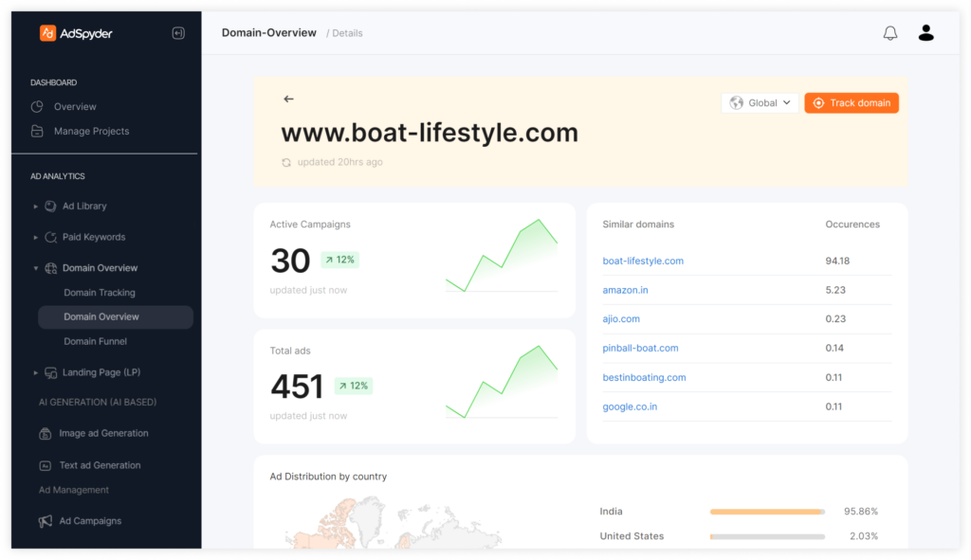This screenshot has height=560, width=971.
Task: Select Domain Funnel in the sidebar
Action: coord(96,341)
